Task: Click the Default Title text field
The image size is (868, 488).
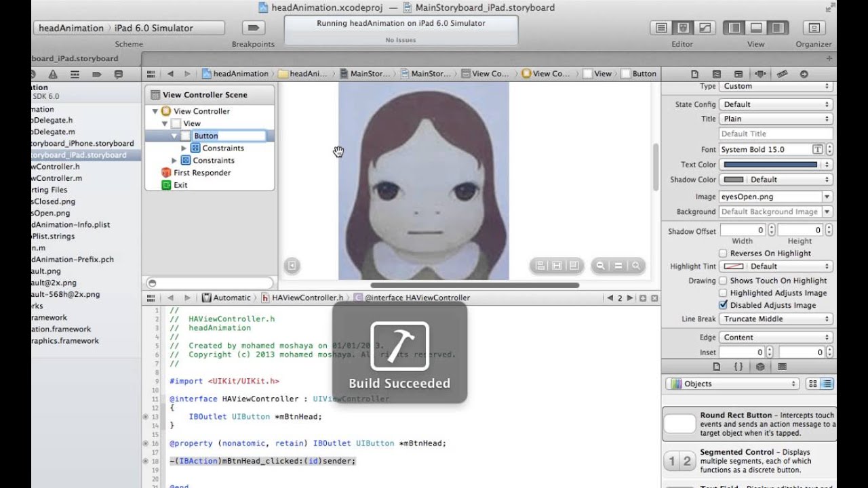Action: tap(776, 134)
